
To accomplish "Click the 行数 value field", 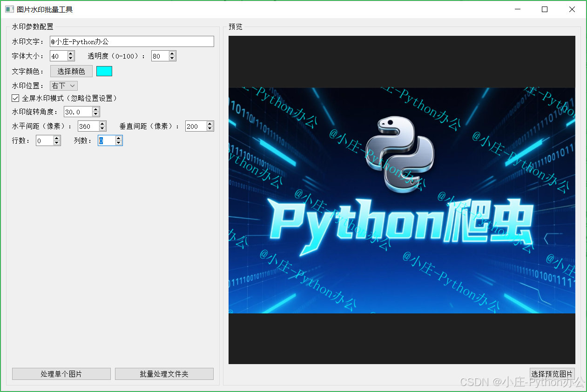I will [x=45, y=140].
